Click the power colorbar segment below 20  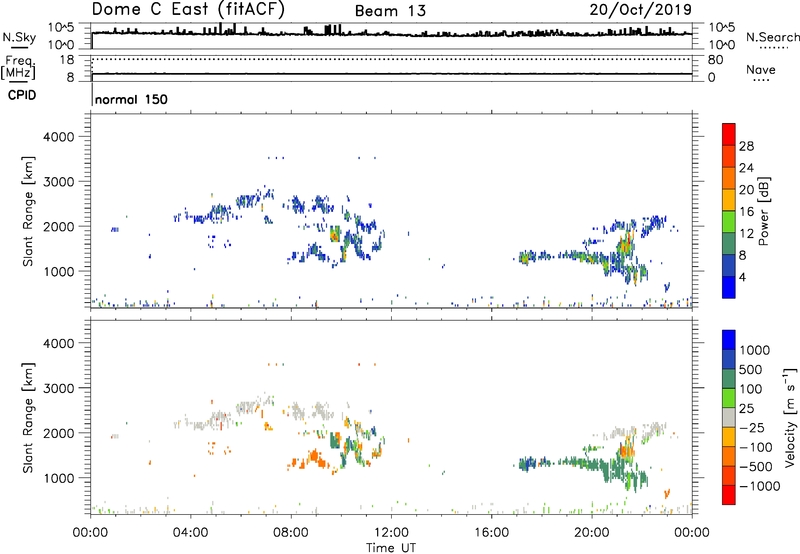[x=729, y=200]
